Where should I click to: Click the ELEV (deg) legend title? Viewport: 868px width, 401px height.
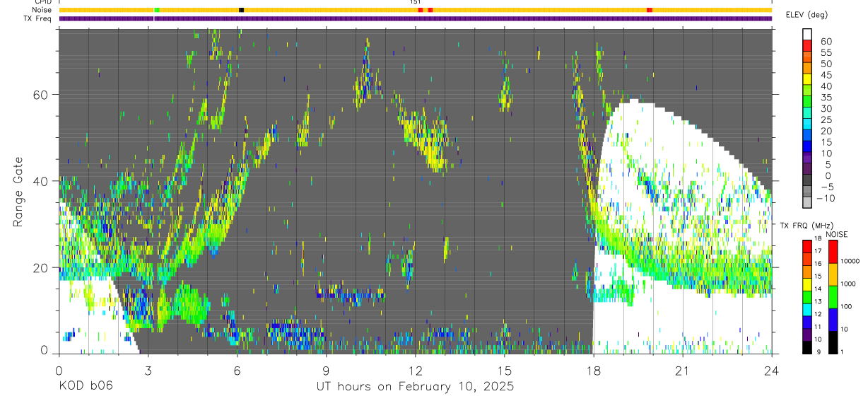pos(807,15)
